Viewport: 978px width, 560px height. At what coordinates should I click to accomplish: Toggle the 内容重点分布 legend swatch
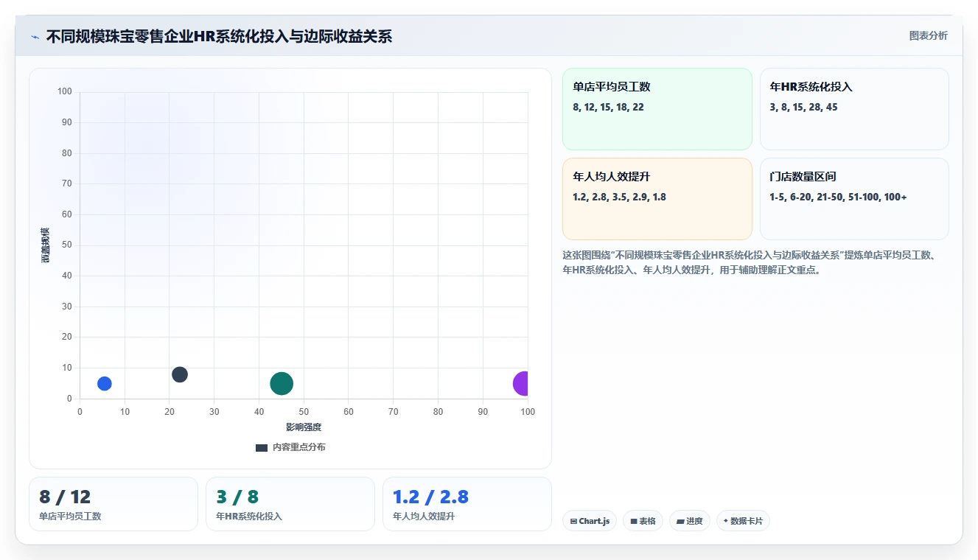[x=262, y=447]
